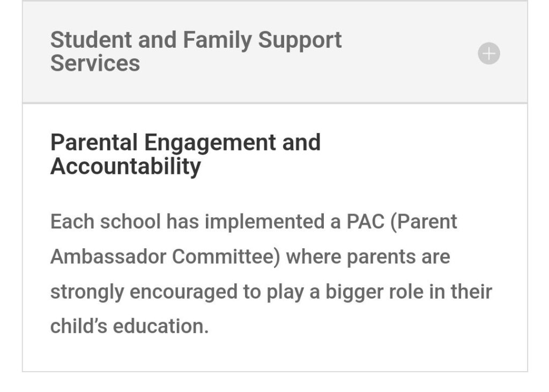Viewport: 549px width, 392px height.
Task: Click the word "Services" in the header
Action: point(95,64)
